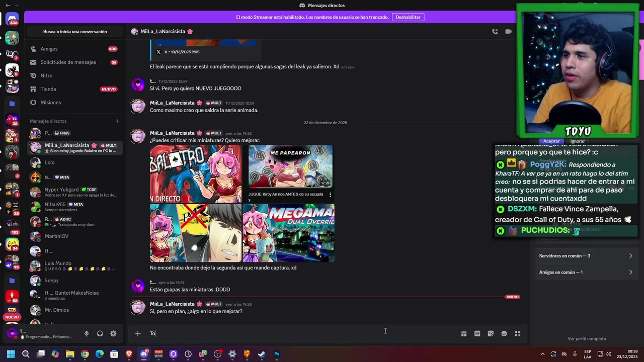The width and height of the screenshot is (644, 362).
Task: Deafen audio with headphones icon
Action: 100,333
